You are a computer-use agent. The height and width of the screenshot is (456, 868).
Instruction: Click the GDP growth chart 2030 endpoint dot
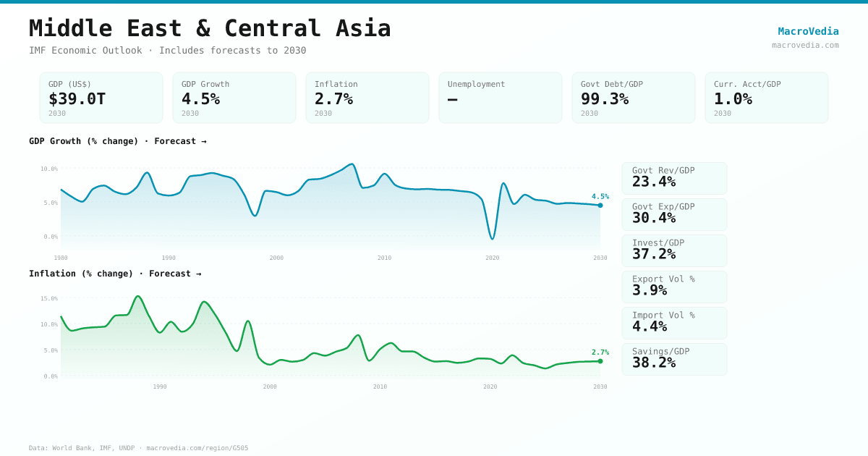[x=600, y=206]
